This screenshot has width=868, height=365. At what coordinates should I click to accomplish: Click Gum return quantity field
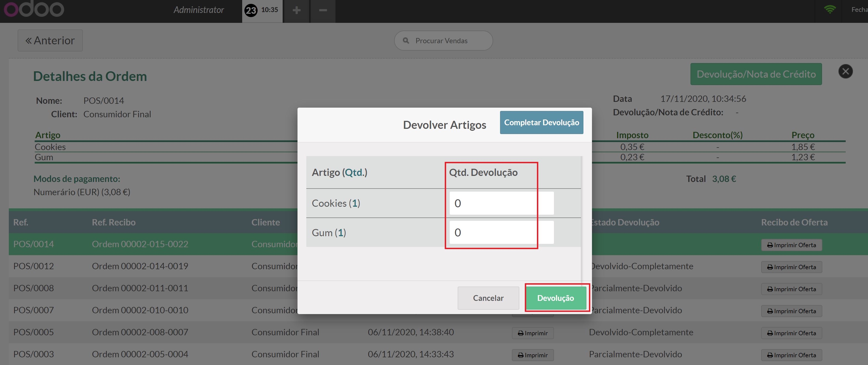click(501, 233)
